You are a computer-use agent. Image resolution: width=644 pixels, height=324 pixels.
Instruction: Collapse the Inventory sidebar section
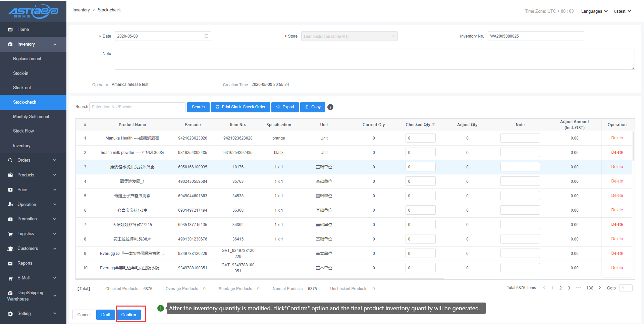(54, 44)
